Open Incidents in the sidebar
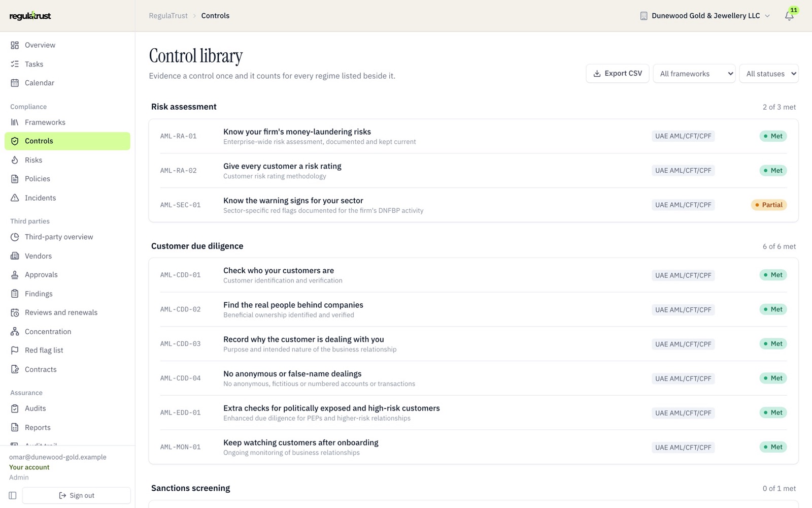812x508 pixels. 67,198
